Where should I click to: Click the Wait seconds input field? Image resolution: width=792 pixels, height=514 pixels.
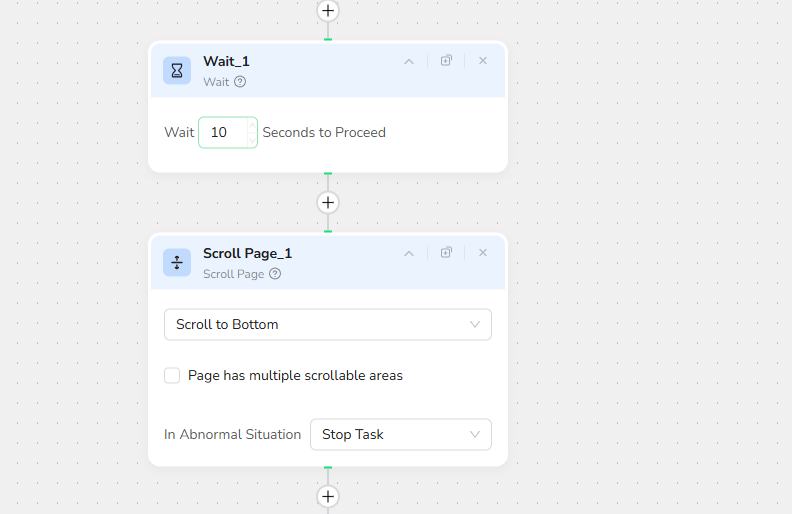[222, 132]
